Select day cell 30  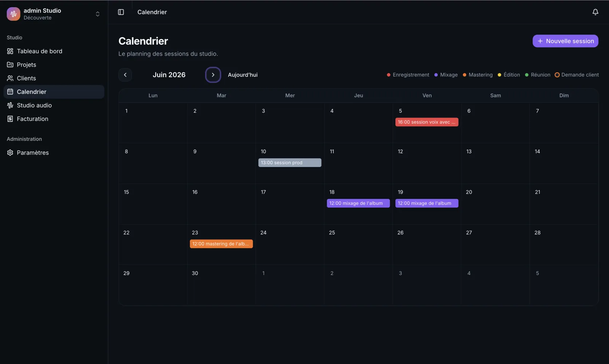221,285
